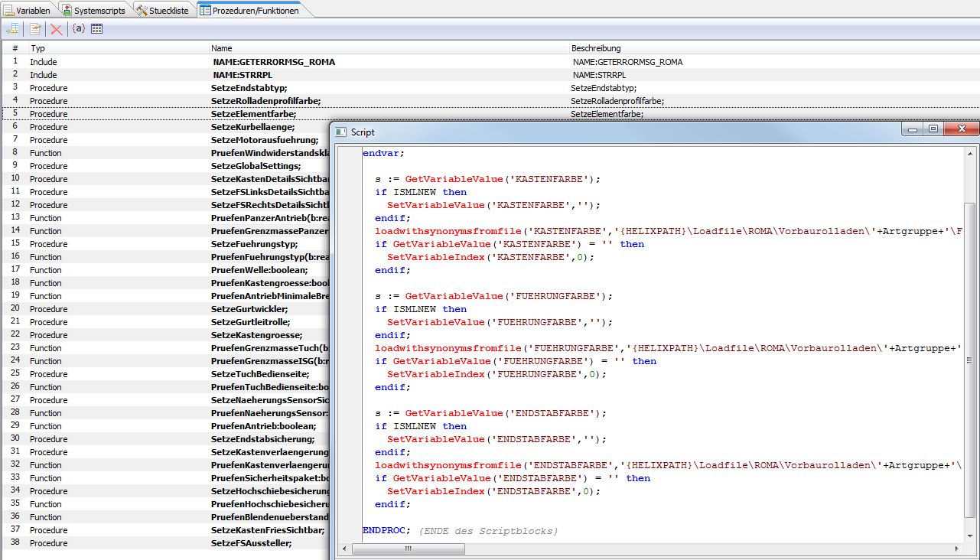Sort by the Name column header

point(388,48)
